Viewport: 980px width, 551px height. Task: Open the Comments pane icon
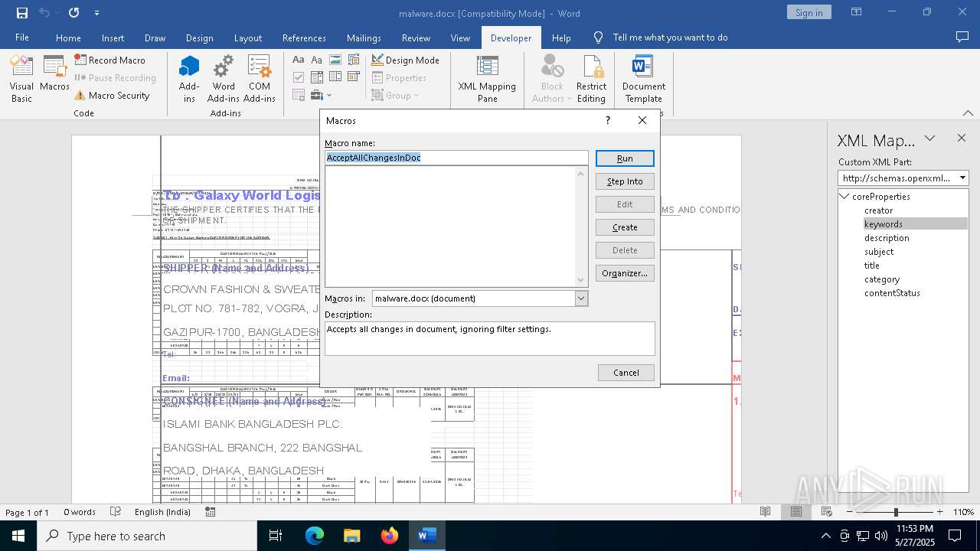(962, 37)
